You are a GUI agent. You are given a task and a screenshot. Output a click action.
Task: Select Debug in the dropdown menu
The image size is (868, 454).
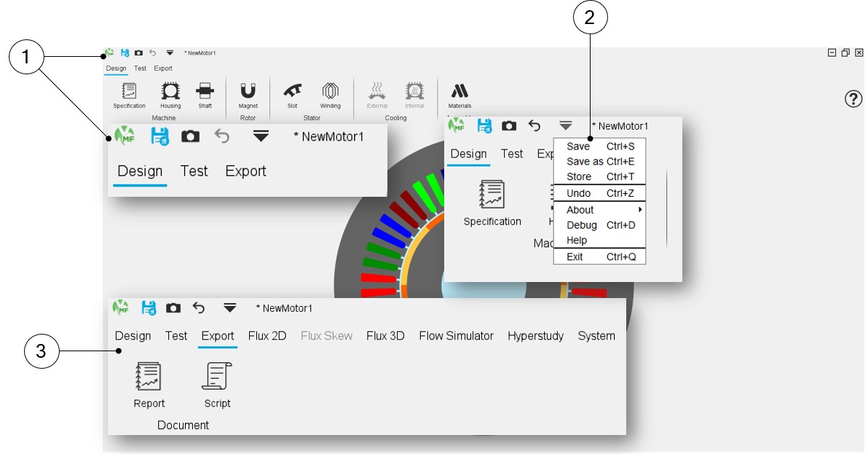pos(582,225)
